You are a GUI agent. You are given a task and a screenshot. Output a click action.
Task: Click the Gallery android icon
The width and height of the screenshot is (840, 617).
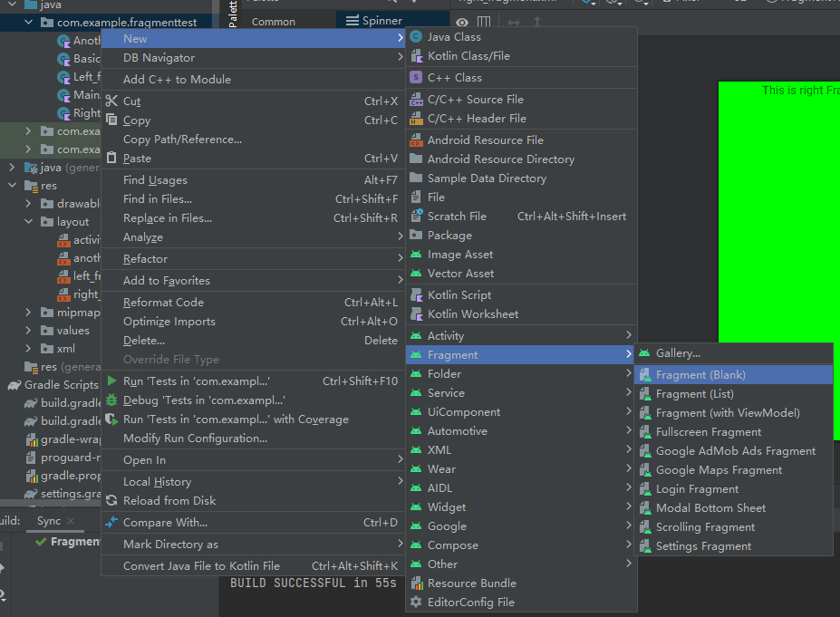pos(645,353)
